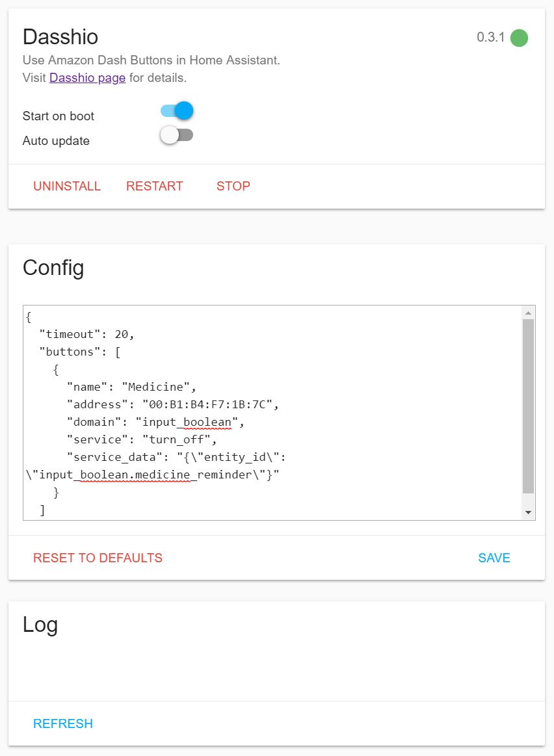Click the "input_boolean" domain value

(193, 422)
